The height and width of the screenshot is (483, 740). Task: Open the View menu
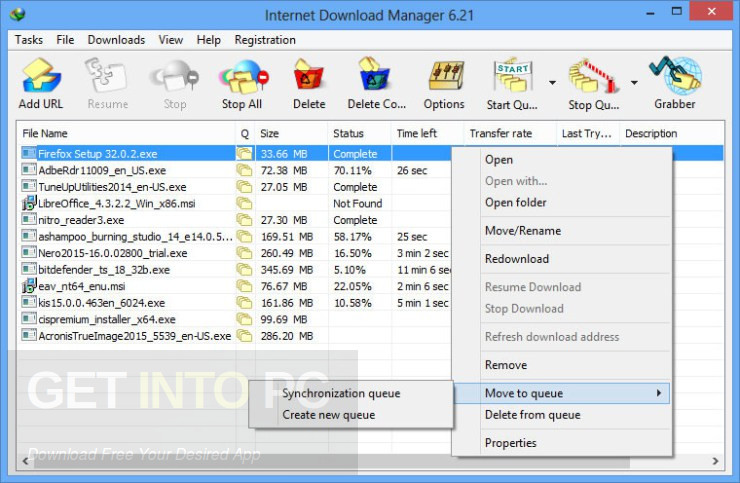tap(170, 40)
